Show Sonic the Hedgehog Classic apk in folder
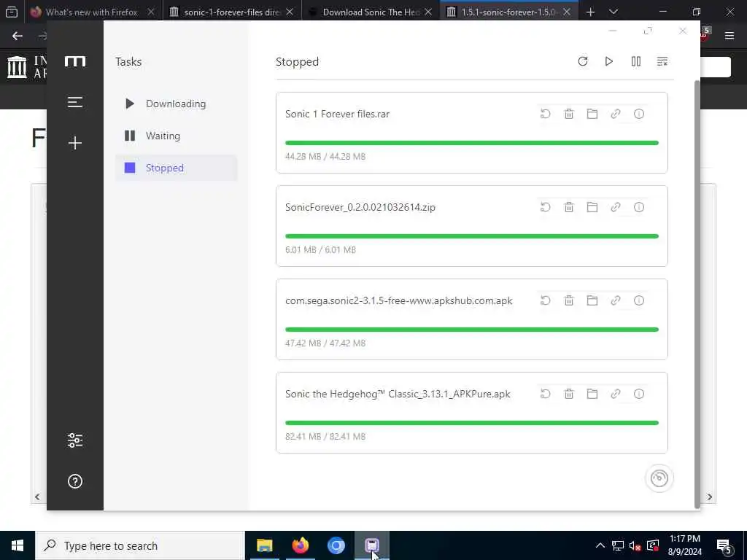 [x=592, y=394]
